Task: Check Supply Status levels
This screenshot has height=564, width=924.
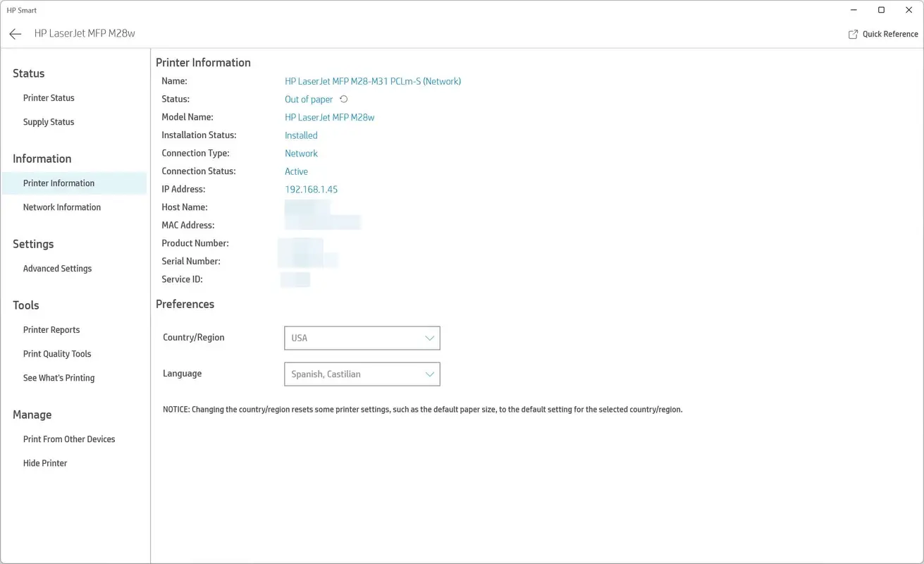Action: pyautogui.click(x=48, y=121)
